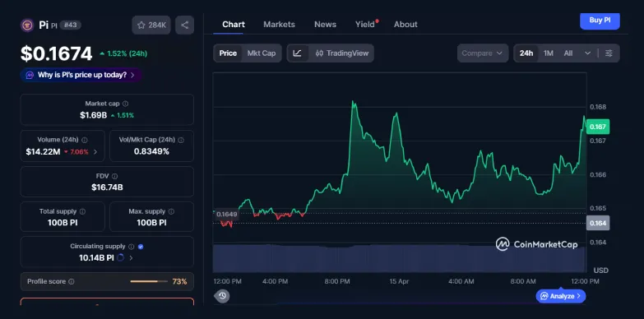This screenshot has height=319, width=644.
Task: Click the history clock icon below chart
Action: pos(222,296)
